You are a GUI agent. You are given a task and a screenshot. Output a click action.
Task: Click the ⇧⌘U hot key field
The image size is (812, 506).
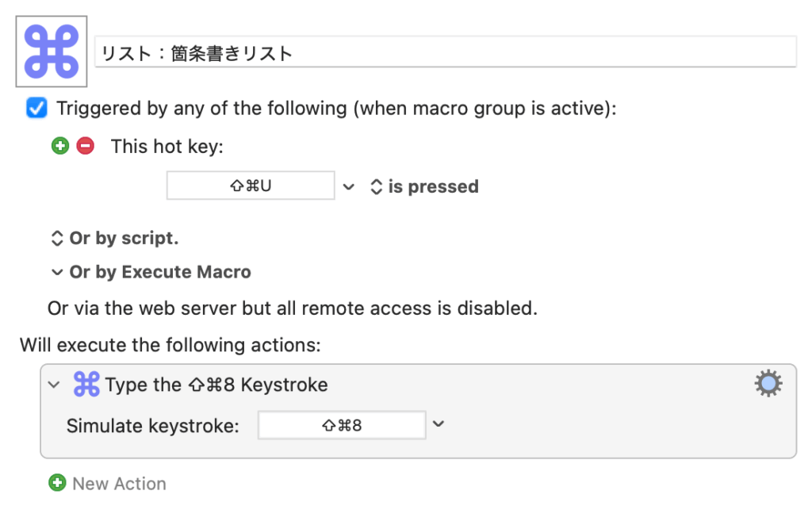click(251, 186)
